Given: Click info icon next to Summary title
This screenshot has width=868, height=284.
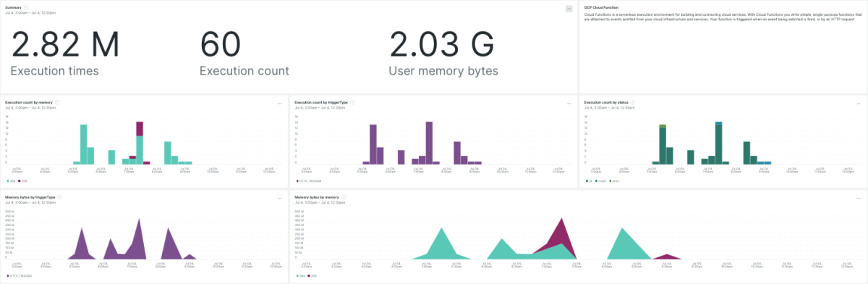Looking at the screenshot, I should (27, 7).
